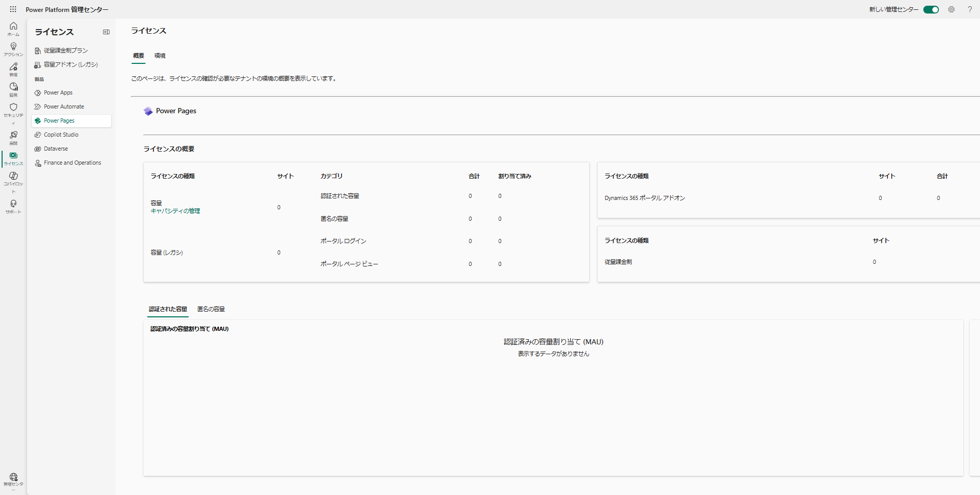Screen dimensions: 980x495
Task: Open 容量アドオン (レガシ) in the side panel
Action: [x=71, y=64]
